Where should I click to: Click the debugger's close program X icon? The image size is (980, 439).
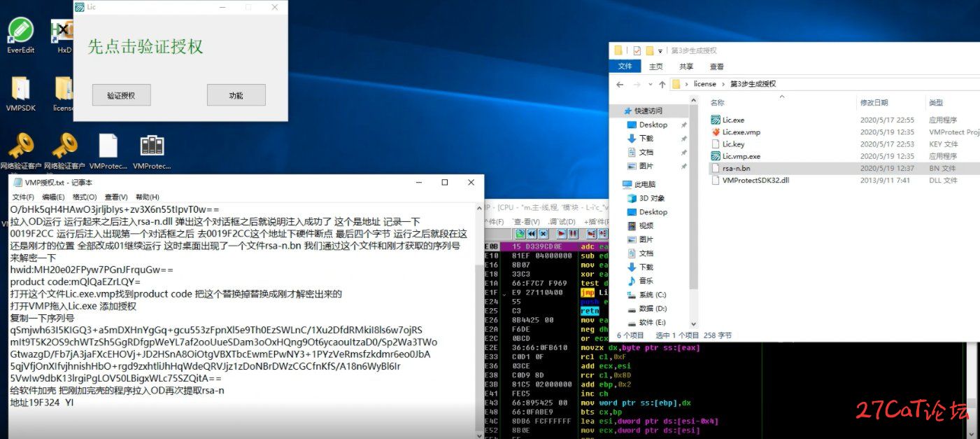[x=543, y=234]
